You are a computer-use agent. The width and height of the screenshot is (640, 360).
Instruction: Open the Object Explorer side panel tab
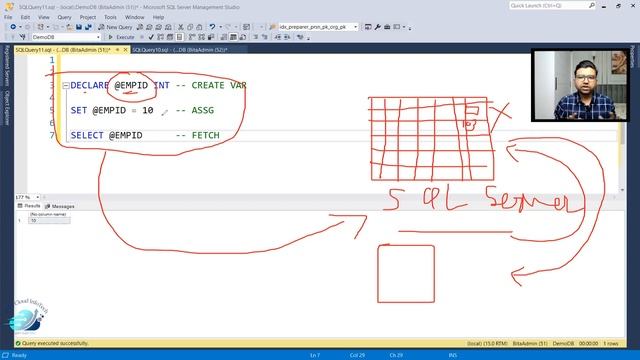(x=7, y=108)
